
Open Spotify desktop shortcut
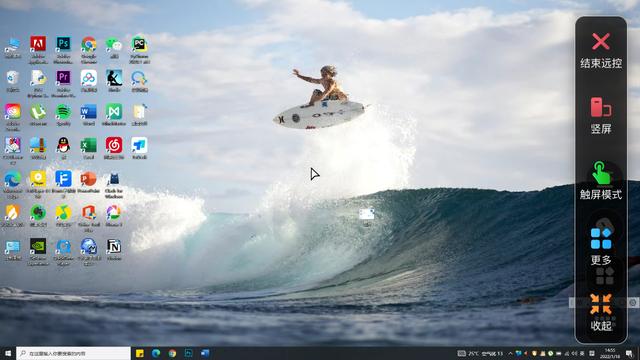point(63,115)
